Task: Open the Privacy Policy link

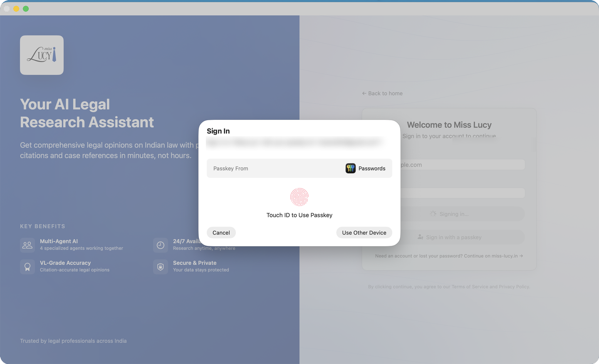Action: pos(514,287)
